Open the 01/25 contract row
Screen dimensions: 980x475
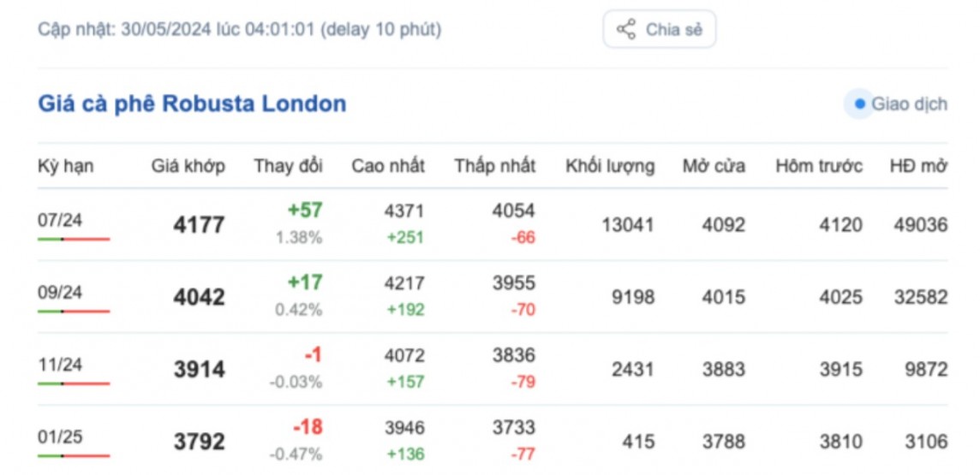click(60, 437)
